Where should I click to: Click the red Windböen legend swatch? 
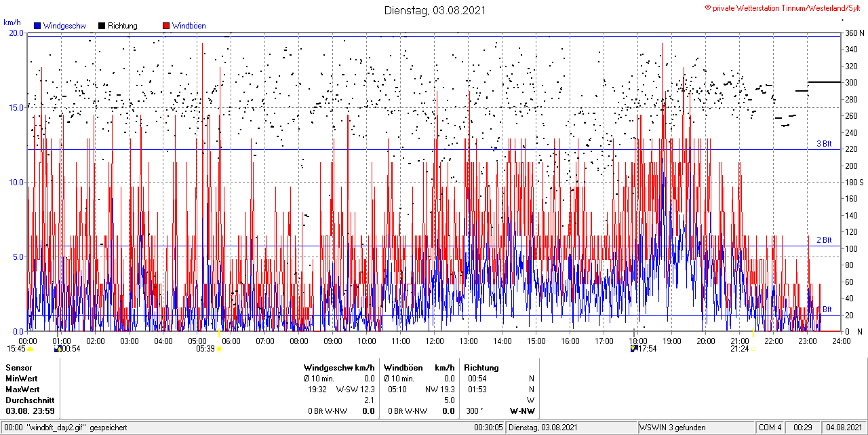tap(166, 26)
